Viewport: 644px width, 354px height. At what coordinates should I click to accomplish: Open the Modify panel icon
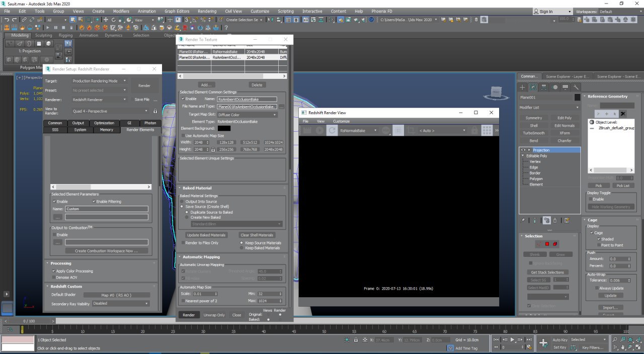pos(534,87)
